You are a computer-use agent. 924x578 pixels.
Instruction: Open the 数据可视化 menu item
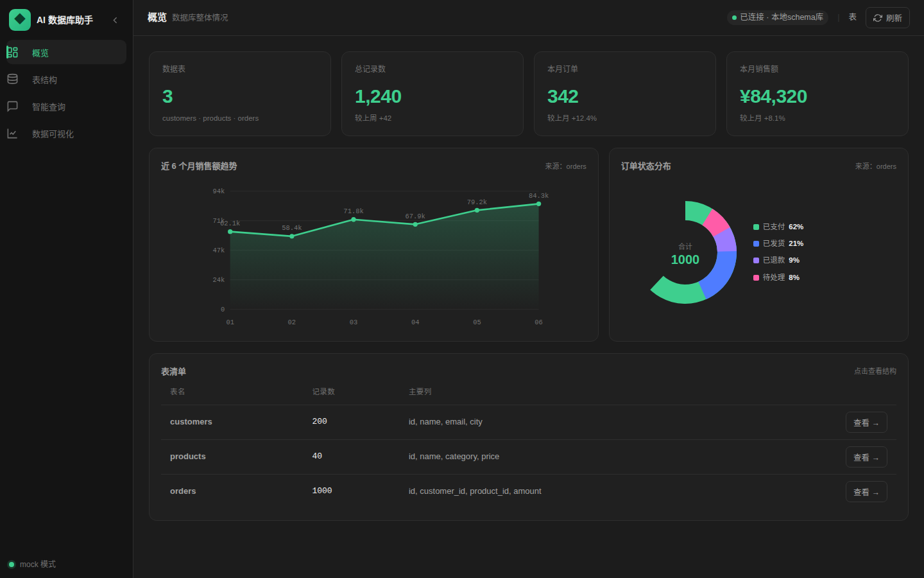pos(66,134)
